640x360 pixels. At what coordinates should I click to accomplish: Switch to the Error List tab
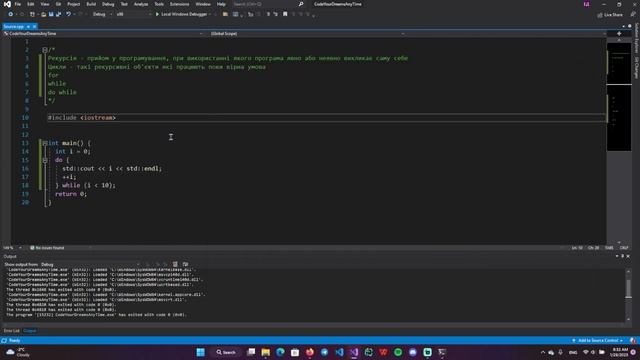click(11, 331)
